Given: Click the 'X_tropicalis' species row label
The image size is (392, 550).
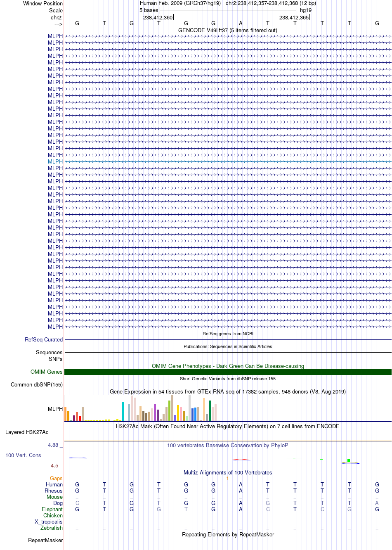Looking at the screenshot, I should pos(49,522).
